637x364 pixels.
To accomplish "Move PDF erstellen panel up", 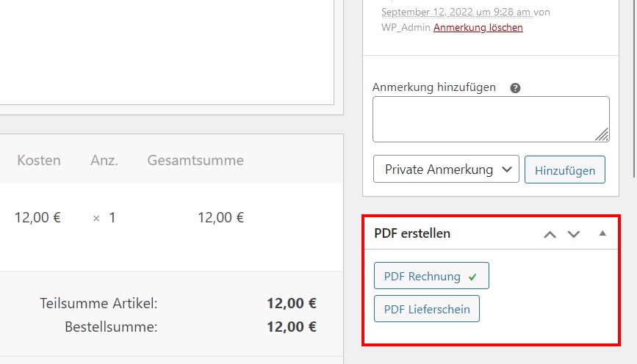I will (x=550, y=234).
